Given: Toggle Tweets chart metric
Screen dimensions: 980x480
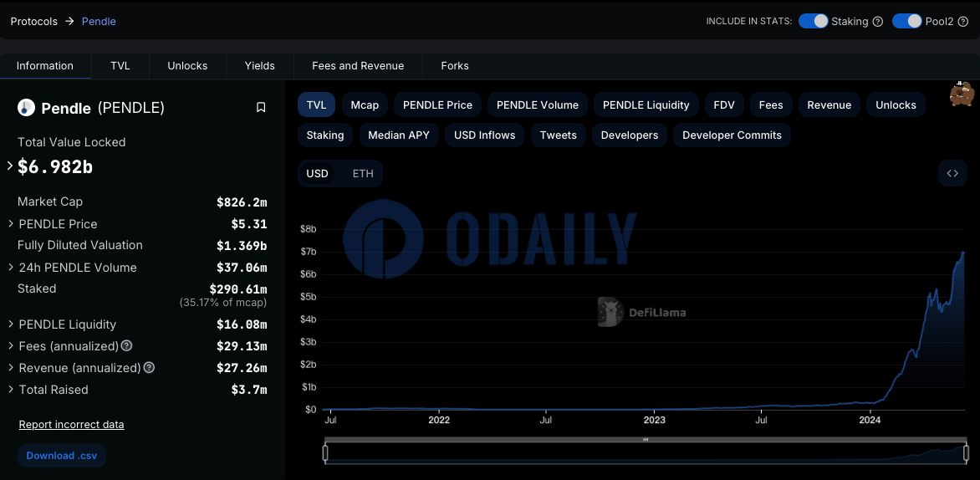Looking at the screenshot, I should click(x=558, y=135).
